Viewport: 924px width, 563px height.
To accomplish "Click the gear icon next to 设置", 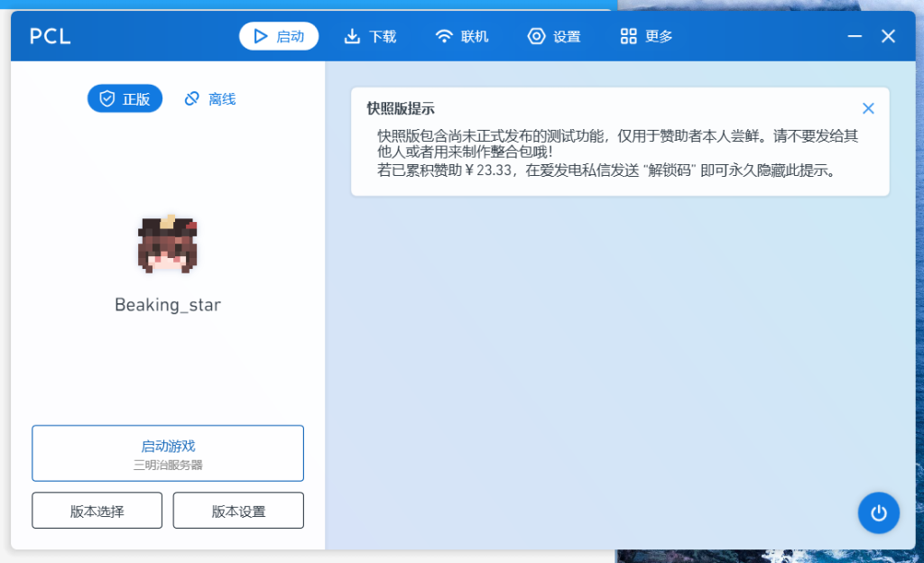I will 536,36.
